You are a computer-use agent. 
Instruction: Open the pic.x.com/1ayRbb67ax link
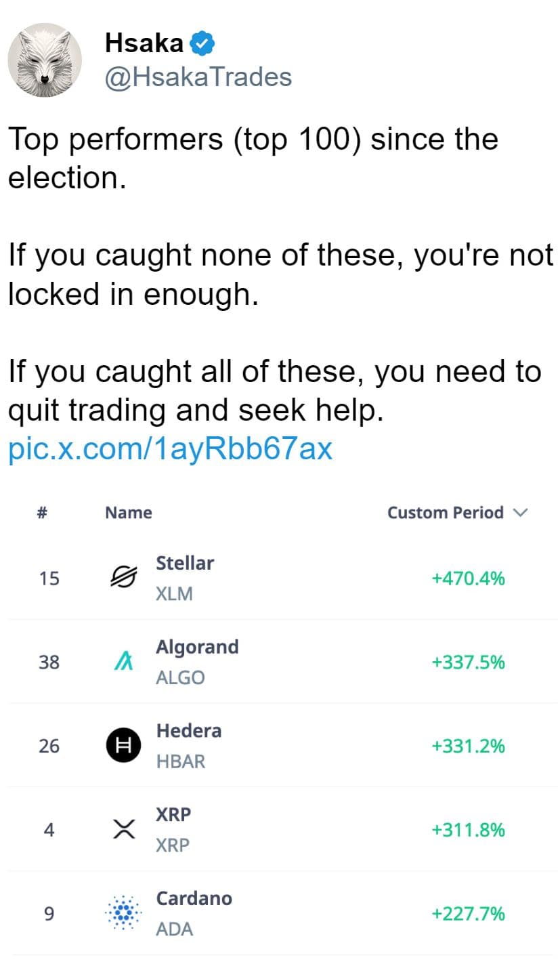click(170, 448)
